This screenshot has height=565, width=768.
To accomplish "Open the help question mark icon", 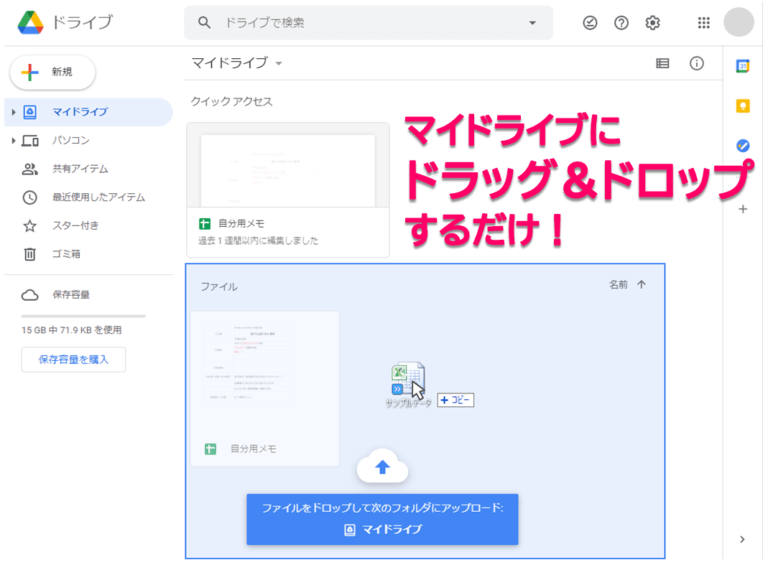I will tap(622, 23).
